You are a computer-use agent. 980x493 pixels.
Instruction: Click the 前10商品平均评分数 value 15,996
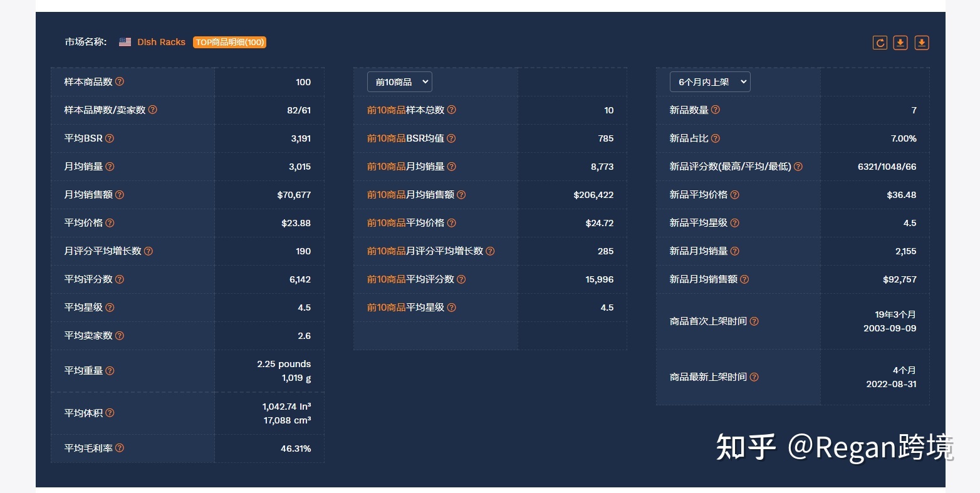click(600, 279)
